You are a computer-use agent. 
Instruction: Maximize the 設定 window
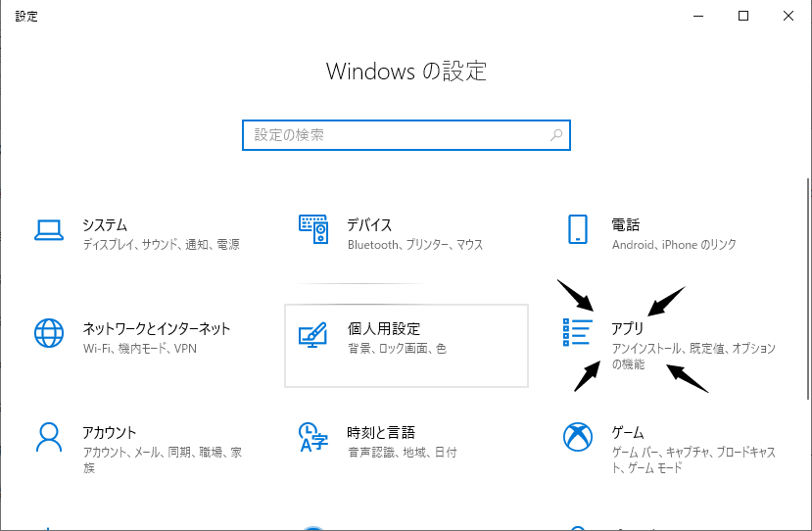point(743,16)
